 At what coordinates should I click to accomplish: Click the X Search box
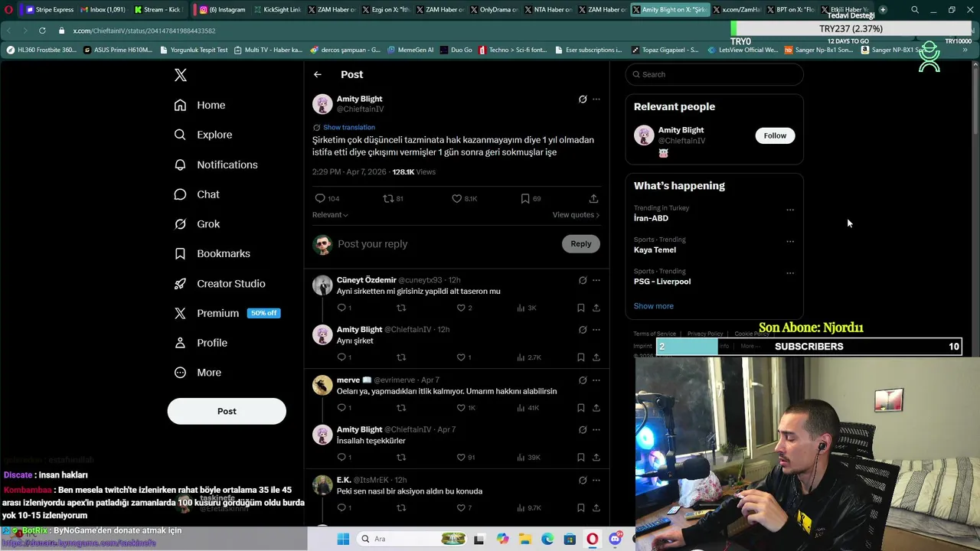click(x=714, y=74)
